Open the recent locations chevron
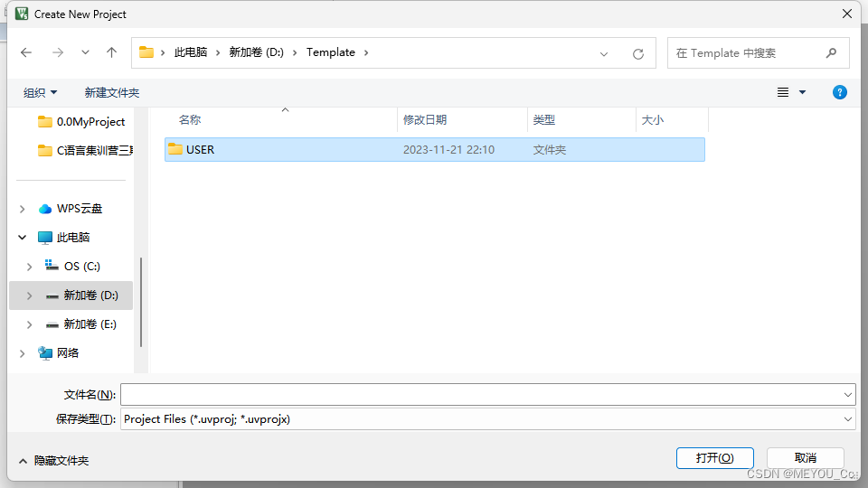The image size is (868, 488). tap(85, 52)
